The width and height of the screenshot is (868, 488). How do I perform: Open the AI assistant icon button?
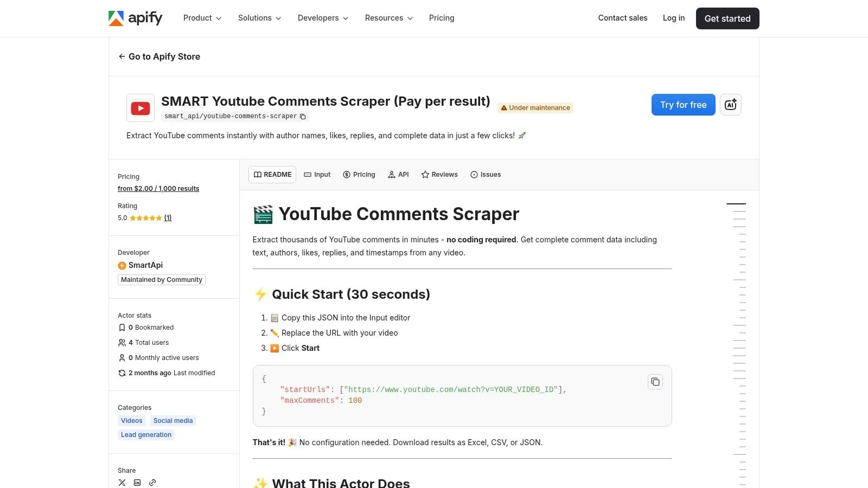coord(730,105)
